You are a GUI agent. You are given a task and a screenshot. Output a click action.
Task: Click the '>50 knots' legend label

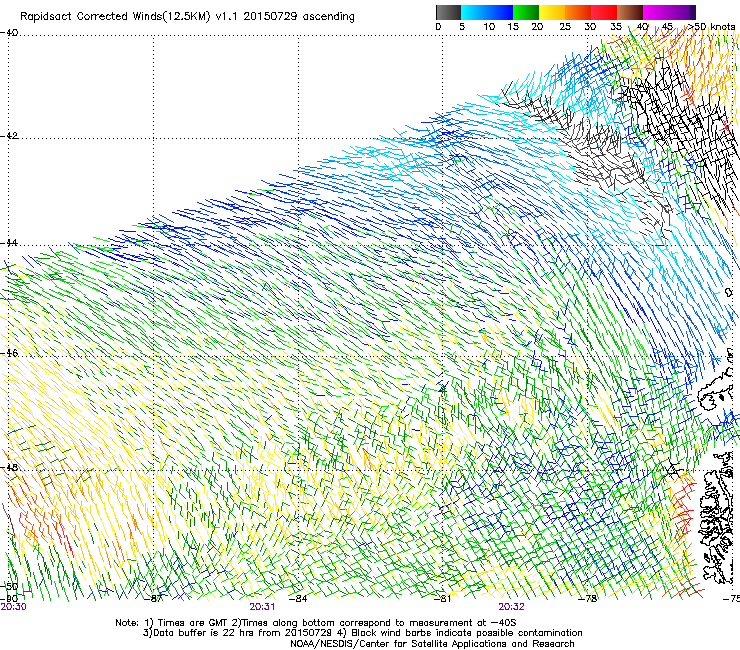click(x=712, y=27)
